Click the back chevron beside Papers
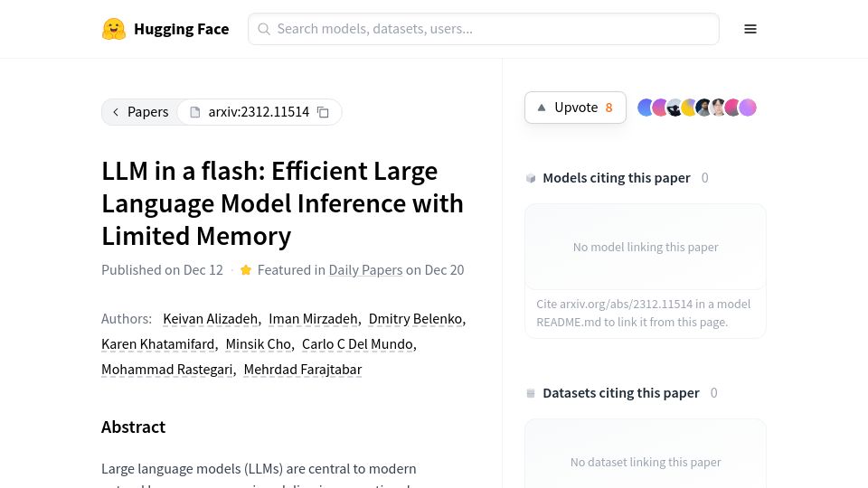 116,112
